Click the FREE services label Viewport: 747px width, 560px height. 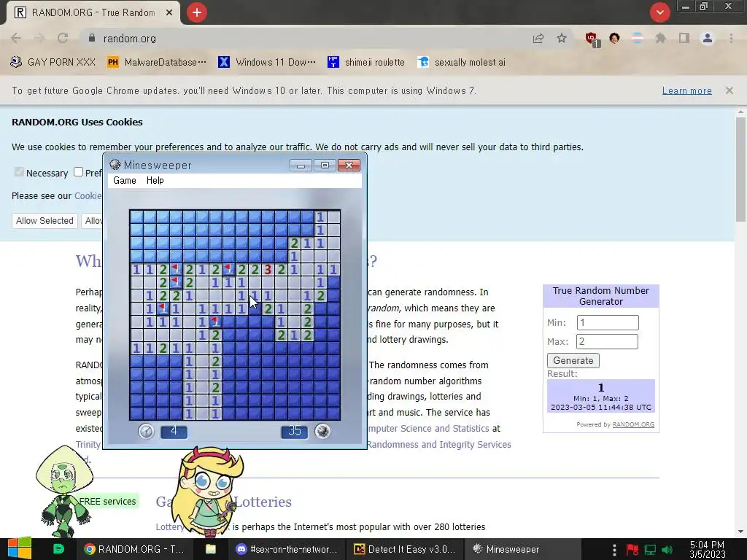pyautogui.click(x=108, y=501)
